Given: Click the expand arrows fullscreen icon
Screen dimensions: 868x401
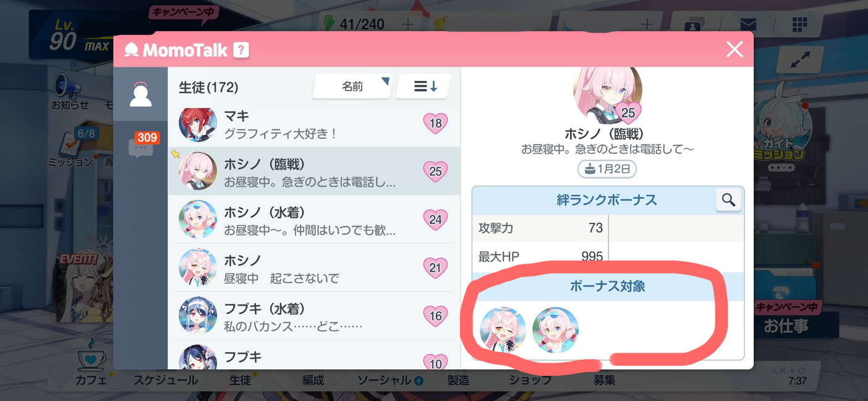Looking at the screenshot, I should tap(800, 59).
